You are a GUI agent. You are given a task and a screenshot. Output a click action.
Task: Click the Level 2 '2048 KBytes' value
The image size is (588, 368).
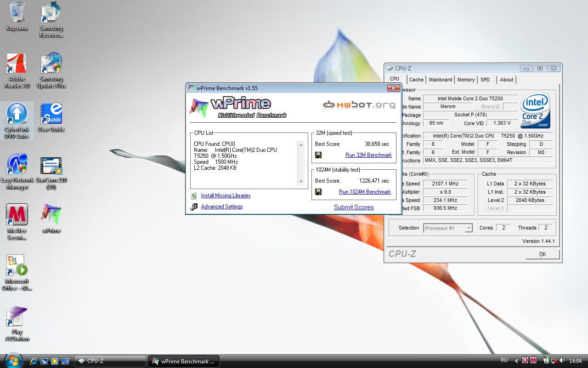point(530,200)
